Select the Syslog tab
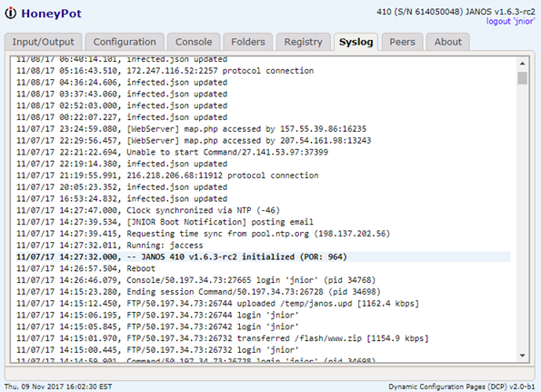Screen dimensions: 541x392 pos(356,42)
